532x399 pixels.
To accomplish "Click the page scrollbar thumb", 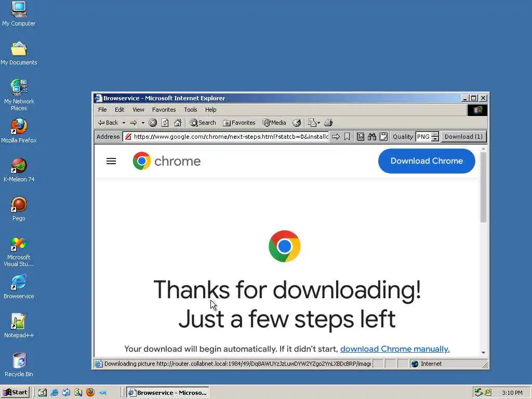I will 483,187.
